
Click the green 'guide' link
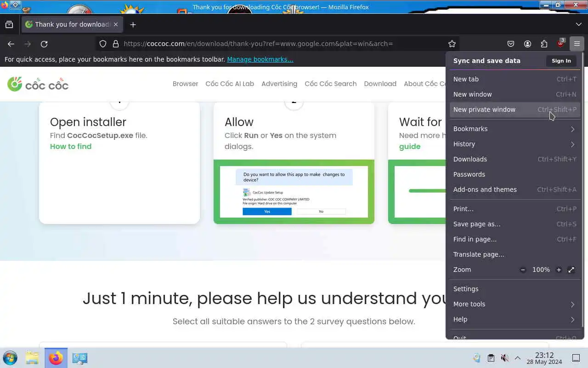(410, 146)
